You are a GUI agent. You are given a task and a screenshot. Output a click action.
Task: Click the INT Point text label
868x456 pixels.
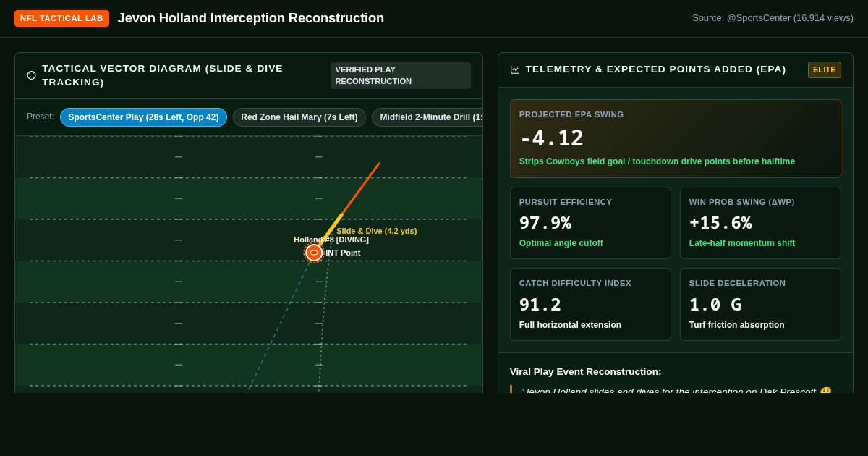pyautogui.click(x=343, y=253)
